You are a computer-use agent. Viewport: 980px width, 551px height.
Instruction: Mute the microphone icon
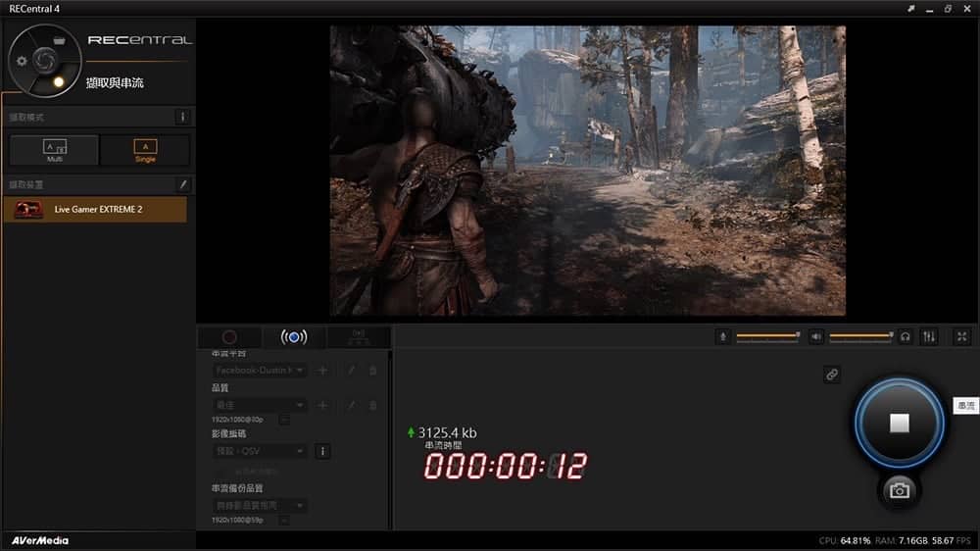pyautogui.click(x=723, y=337)
